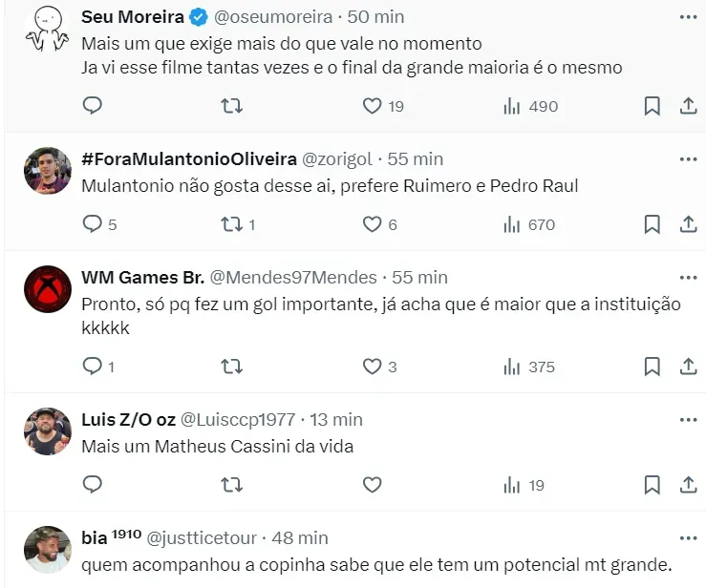The height and width of the screenshot is (588, 706).
Task: Open more options for Seu Moreira's tweet
Action: point(688,17)
